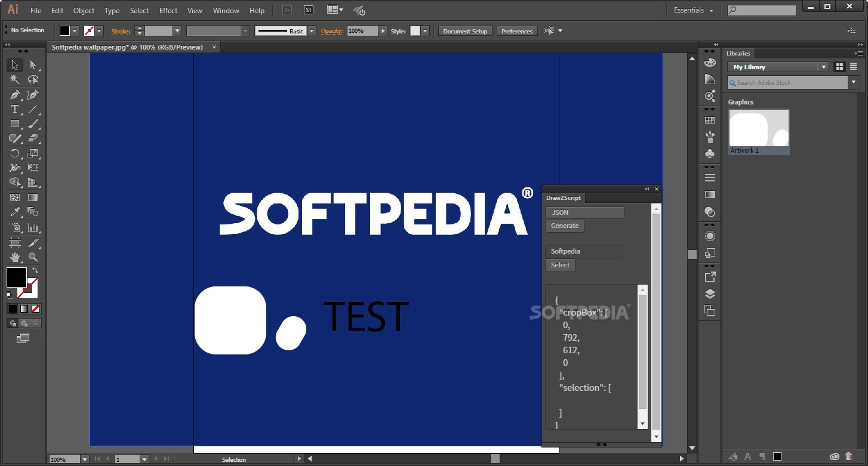The image size is (868, 466).
Task: Choose the Slice tool
Action: tap(33, 242)
